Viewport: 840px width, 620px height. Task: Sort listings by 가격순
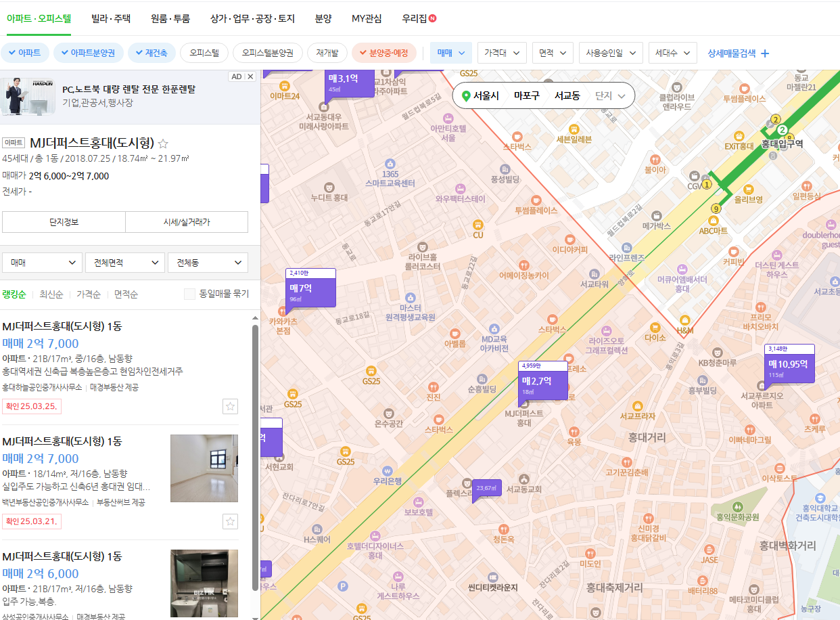89,294
